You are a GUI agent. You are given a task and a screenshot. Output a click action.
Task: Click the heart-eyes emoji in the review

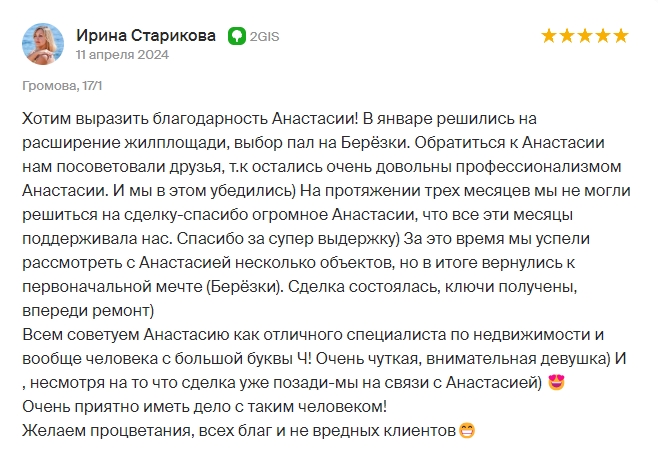(x=556, y=382)
